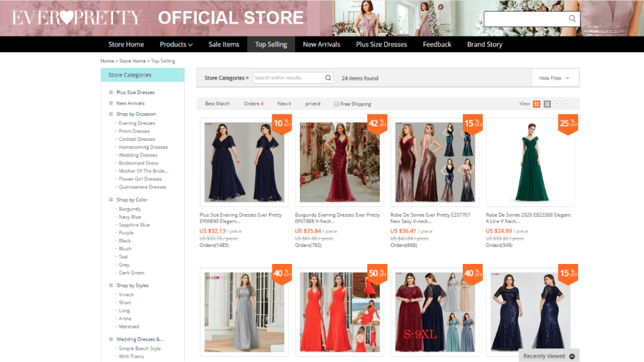Screen dimensions: 644x362
Task: Click Store Categories sidebar header
Action: coord(143,75)
